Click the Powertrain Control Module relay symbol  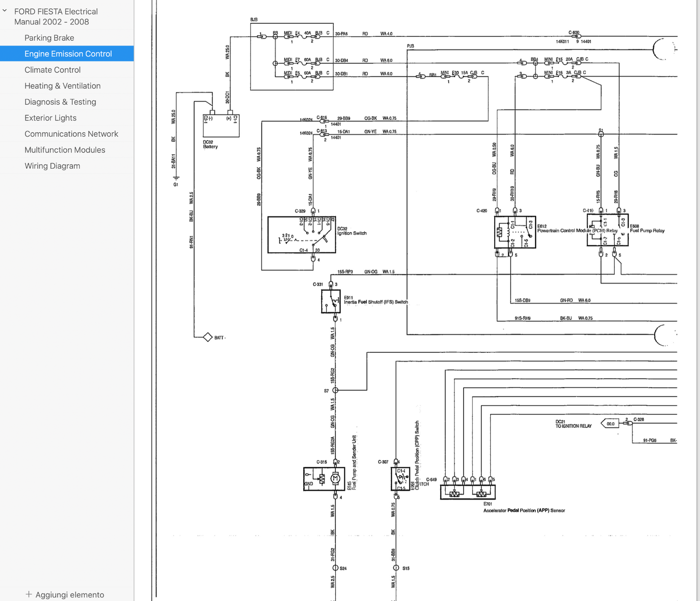514,232
